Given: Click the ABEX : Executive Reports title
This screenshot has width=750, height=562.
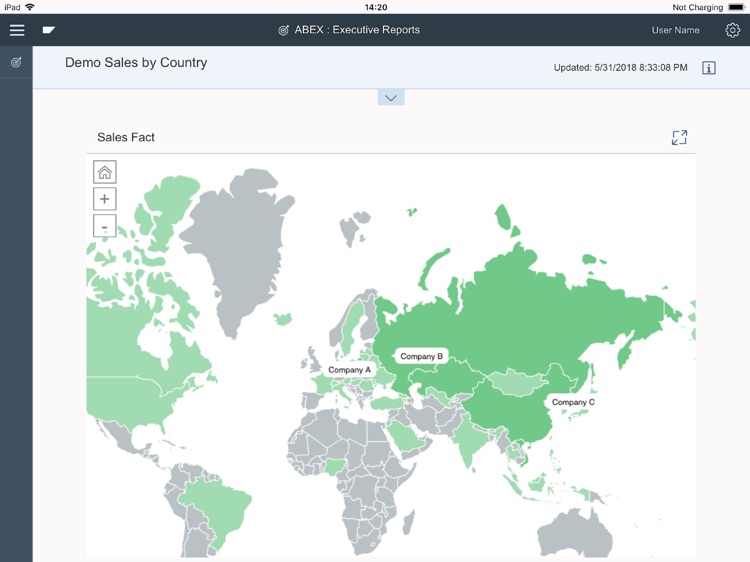Looking at the screenshot, I should [357, 30].
